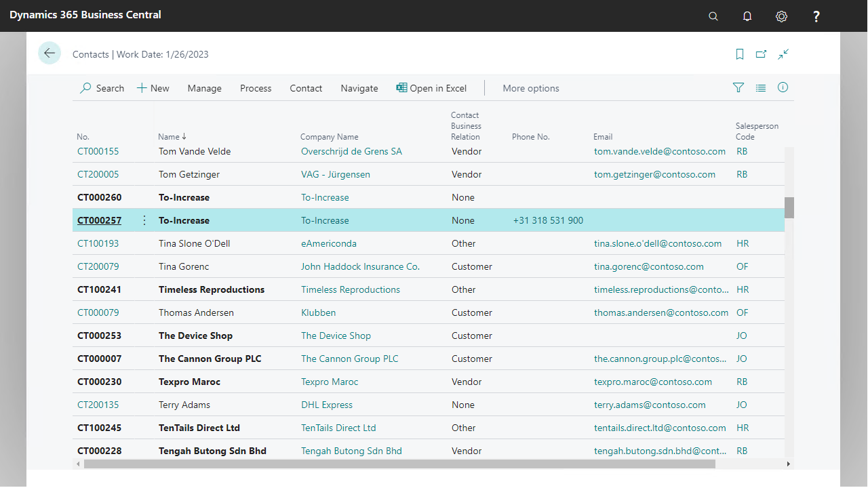Go back with the arrow button
The width and height of the screenshot is (868, 488).
tap(50, 53)
